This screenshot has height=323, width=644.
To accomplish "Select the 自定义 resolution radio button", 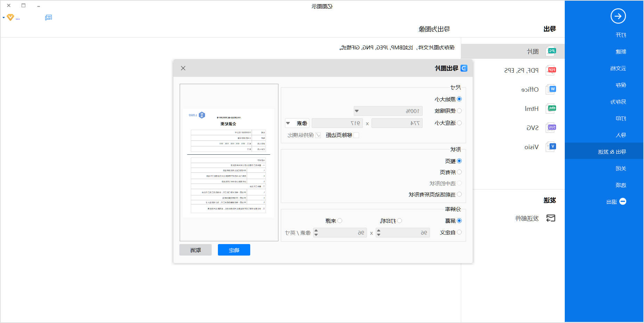I will (x=459, y=232).
